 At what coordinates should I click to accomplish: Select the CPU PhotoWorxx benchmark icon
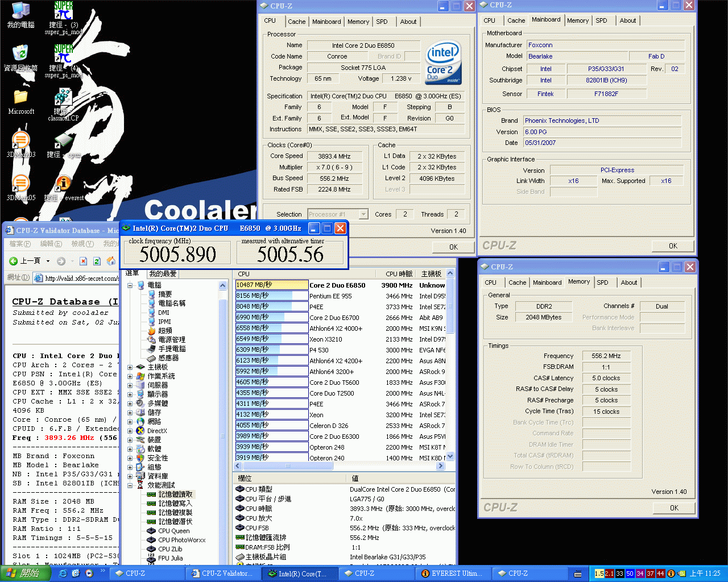(151, 540)
